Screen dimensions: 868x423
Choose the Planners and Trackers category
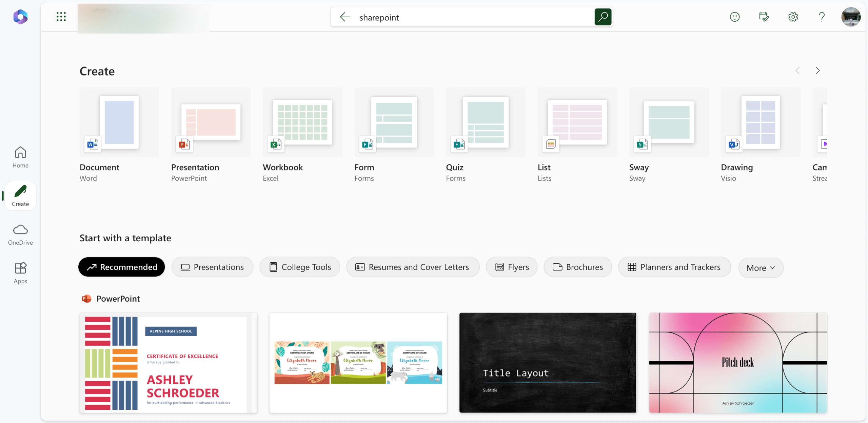(674, 267)
